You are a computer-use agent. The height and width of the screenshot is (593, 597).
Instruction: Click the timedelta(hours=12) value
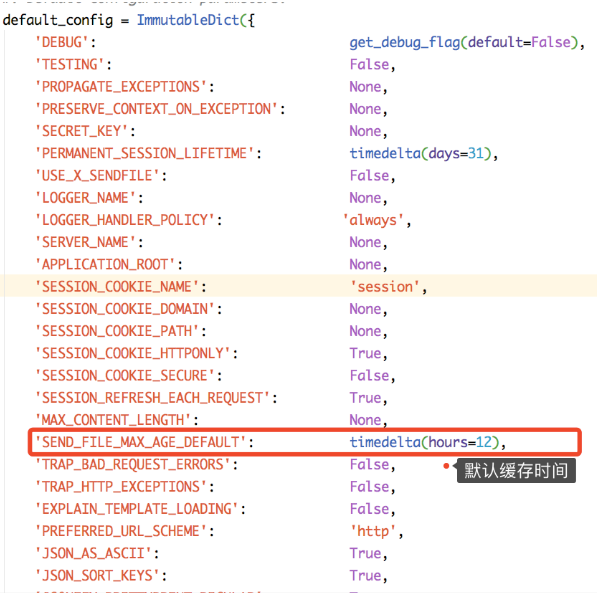425,442
